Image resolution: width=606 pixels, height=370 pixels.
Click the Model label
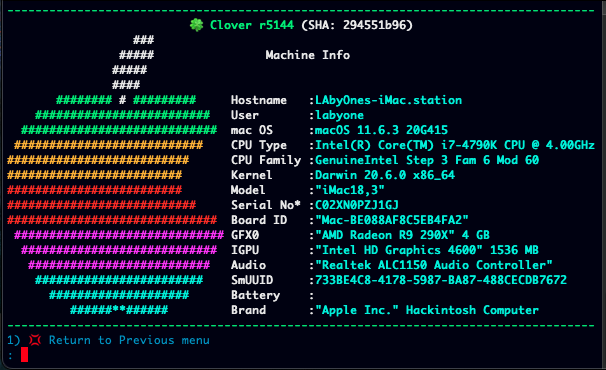pos(248,190)
